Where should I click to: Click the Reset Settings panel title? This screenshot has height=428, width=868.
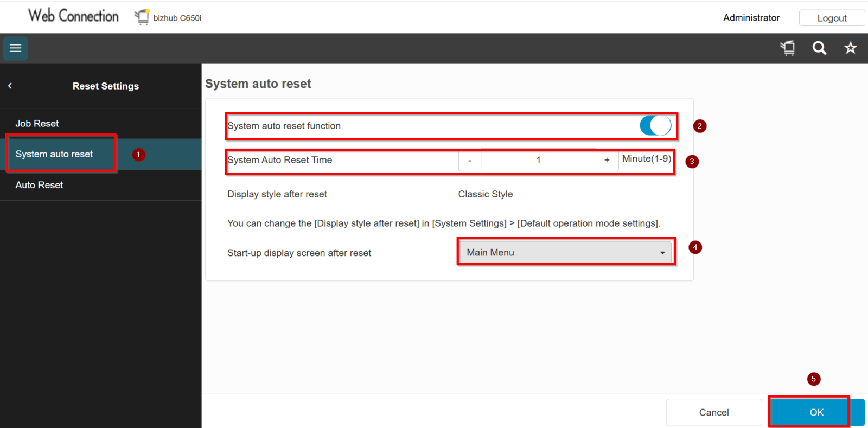pyautogui.click(x=106, y=86)
